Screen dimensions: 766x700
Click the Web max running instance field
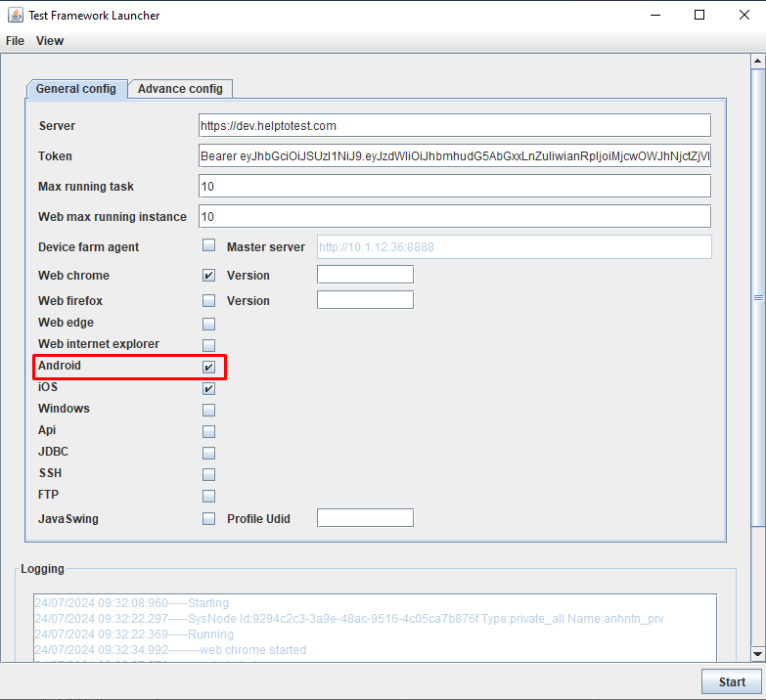(x=455, y=216)
